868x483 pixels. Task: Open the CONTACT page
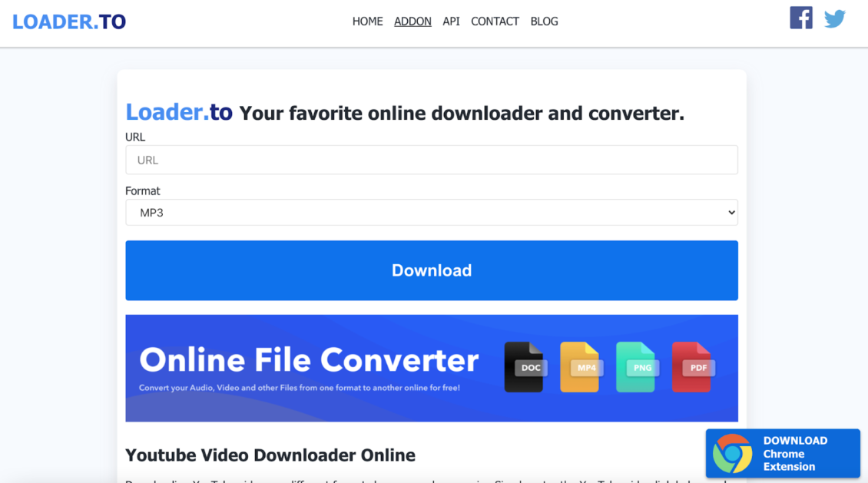coord(495,21)
